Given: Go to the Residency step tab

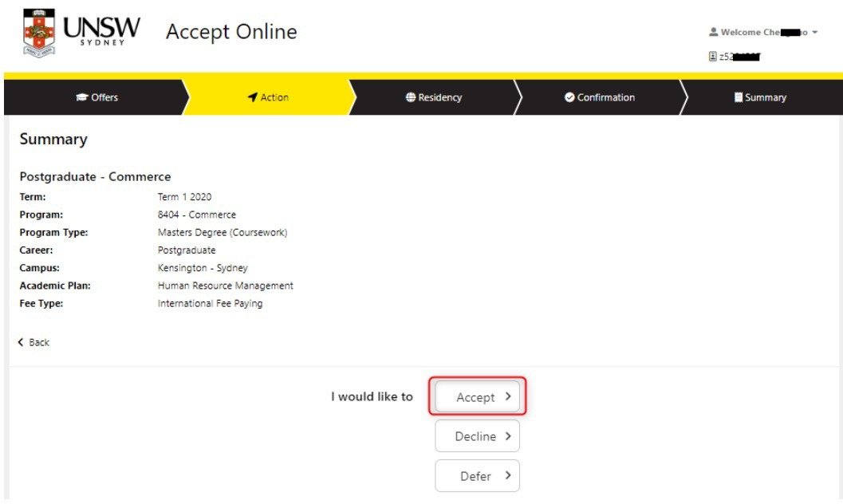Looking at the screenshot, I should tap(433, 97).
